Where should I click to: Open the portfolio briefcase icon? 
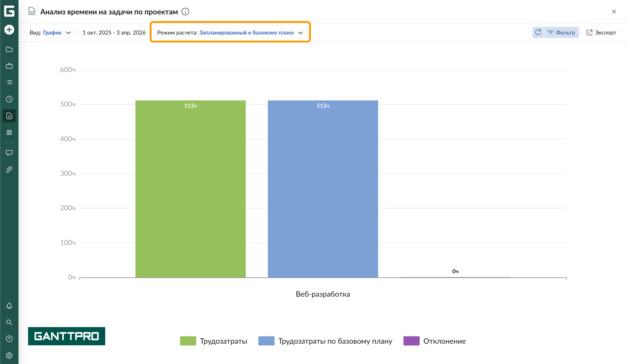coord(9,66)
